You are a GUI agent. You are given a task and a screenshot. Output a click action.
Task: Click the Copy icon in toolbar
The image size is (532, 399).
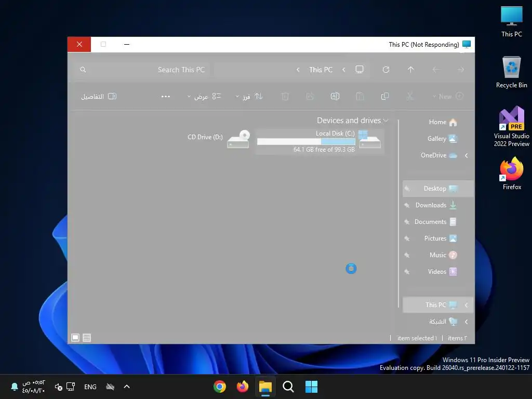(x=385, y=96)
